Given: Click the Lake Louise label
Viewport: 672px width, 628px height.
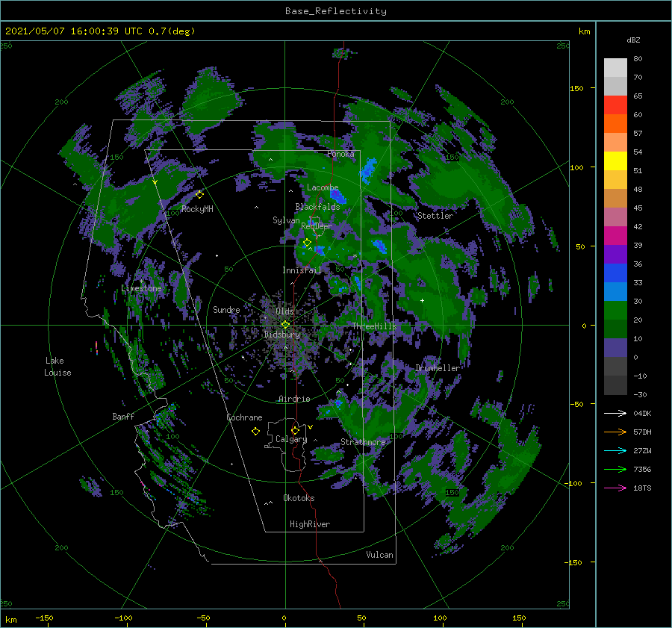Looking at the screenshot, I should [x=57, y=367].
